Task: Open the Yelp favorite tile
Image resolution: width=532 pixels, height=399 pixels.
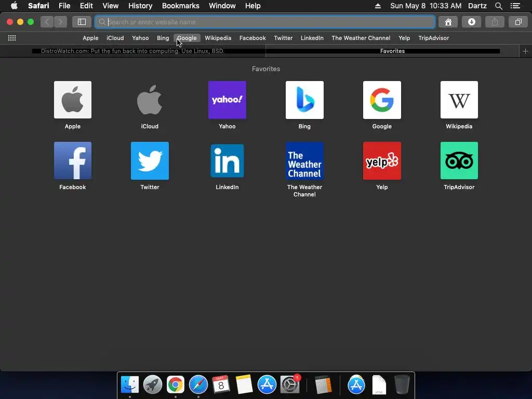Action: [x=382, y=161]
